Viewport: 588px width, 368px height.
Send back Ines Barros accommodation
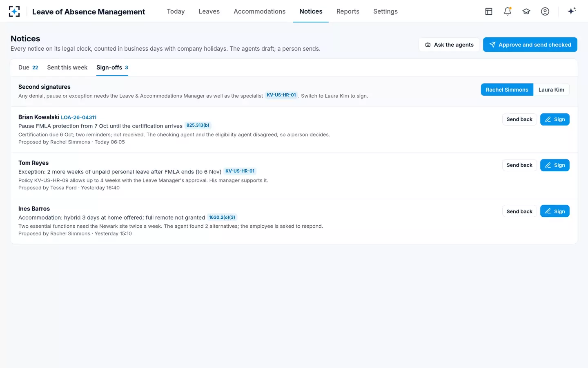coord(519,211)
